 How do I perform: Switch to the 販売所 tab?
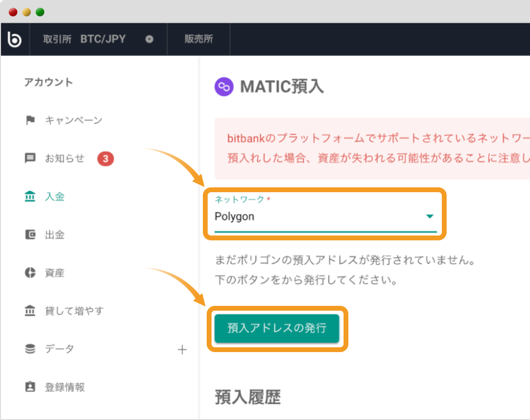(x=199, y=39)
